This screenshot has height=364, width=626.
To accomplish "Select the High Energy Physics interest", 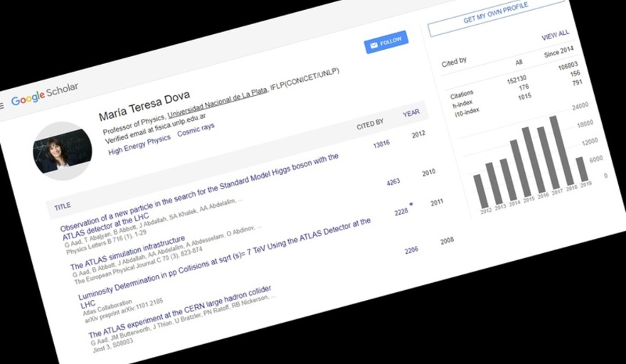I will click(139, 145).
